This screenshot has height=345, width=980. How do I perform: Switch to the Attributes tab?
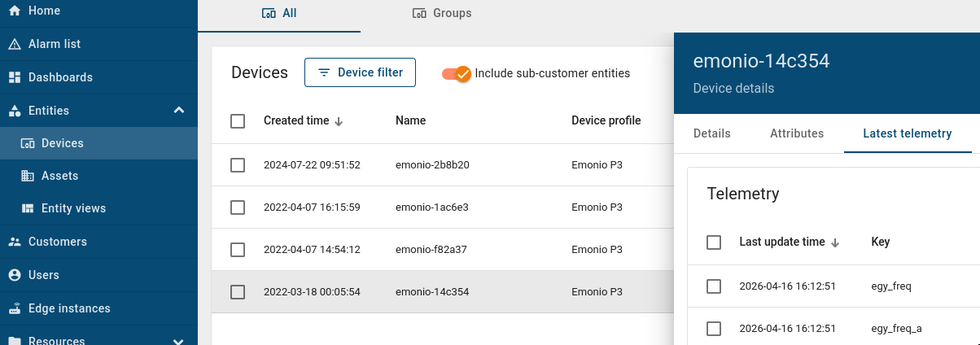[x=797, y=133]
